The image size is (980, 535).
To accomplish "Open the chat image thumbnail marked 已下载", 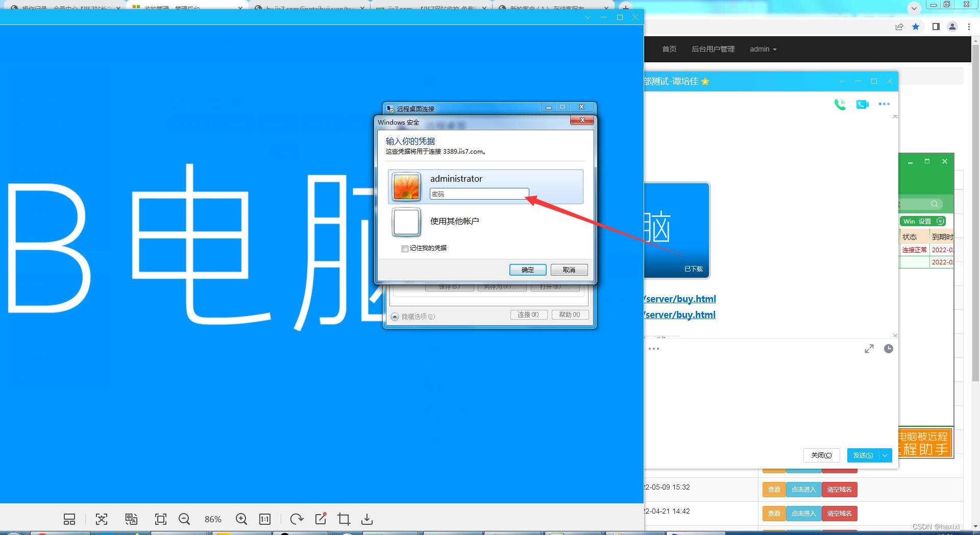I will point(677,230).
